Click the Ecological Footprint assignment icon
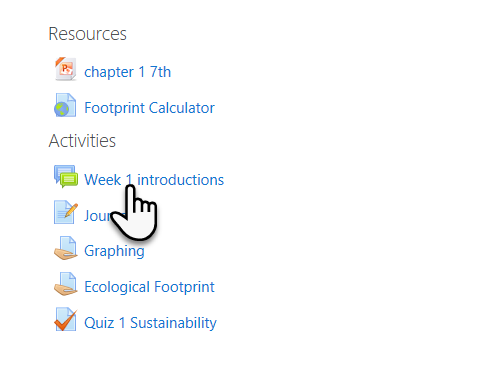Screen dimensions: 483x365 click(x=66, y=284)
